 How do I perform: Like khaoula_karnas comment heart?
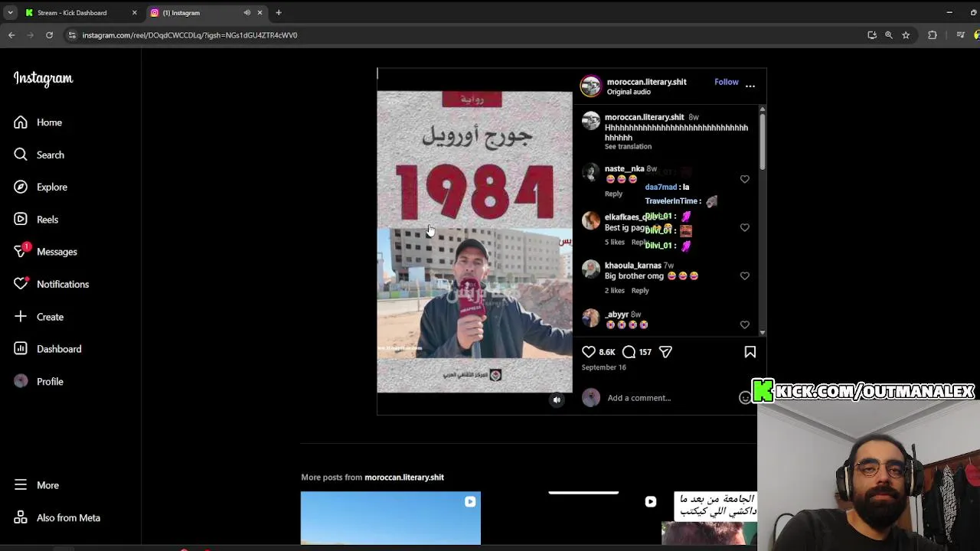745,275
